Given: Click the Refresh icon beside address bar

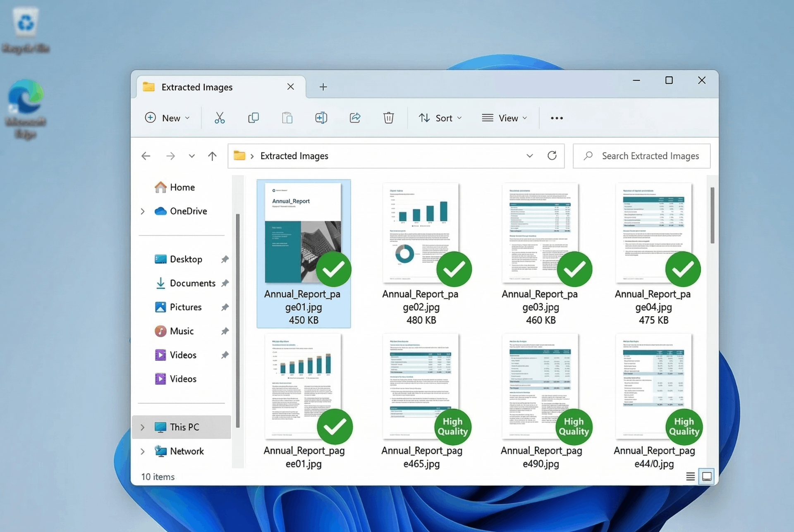Looking at the screenshot, I should pyautogui.click(x=552, y=155).
